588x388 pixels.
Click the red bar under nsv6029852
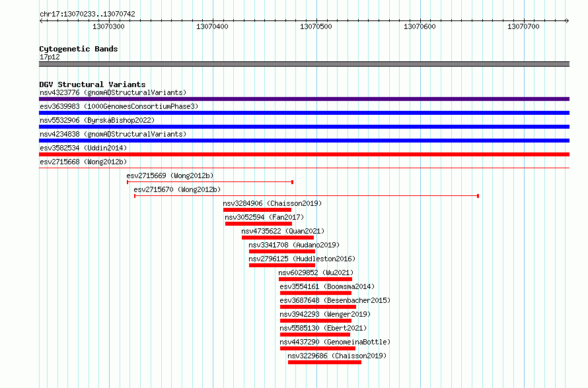click(315, 279)
